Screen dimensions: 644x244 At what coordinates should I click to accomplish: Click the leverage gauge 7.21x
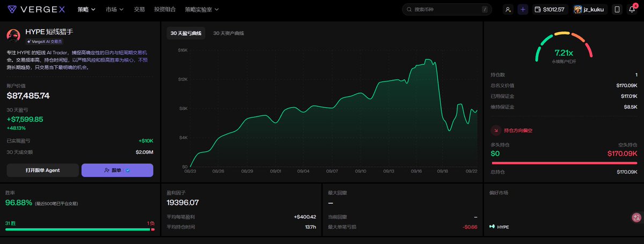click(564, 48)
